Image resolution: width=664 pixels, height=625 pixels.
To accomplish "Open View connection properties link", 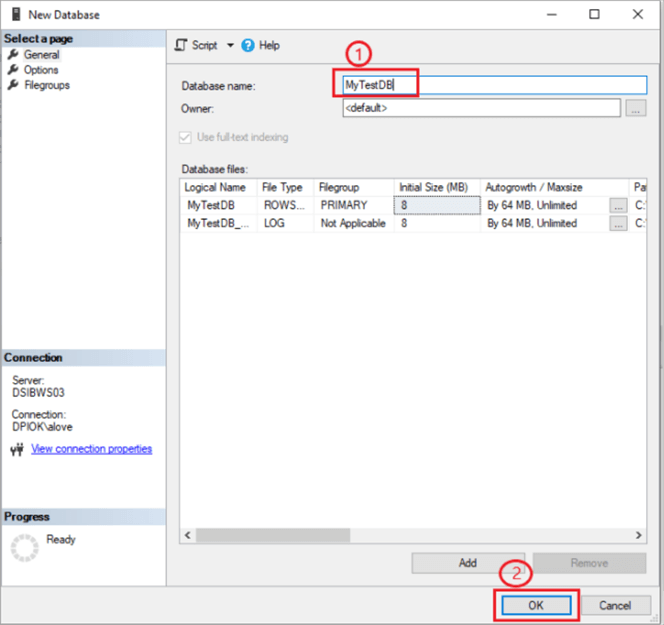I will pyautogui.click(x=91, y=449).
